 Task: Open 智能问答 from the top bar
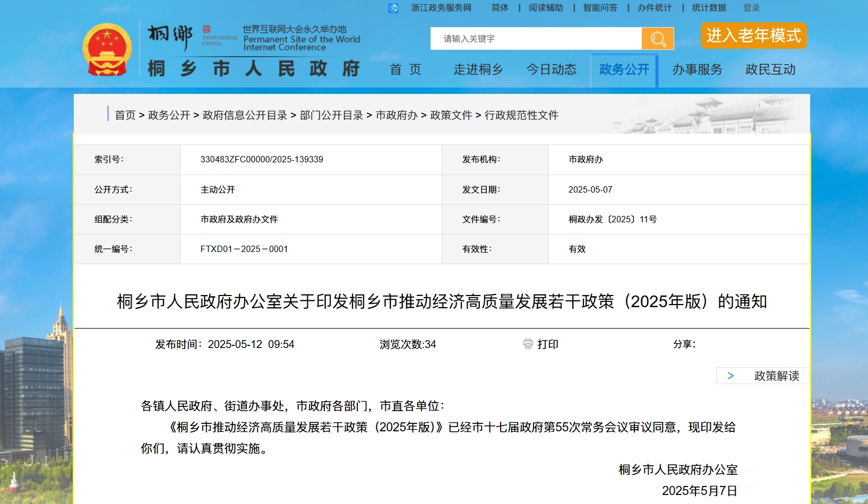coord(600,8)
